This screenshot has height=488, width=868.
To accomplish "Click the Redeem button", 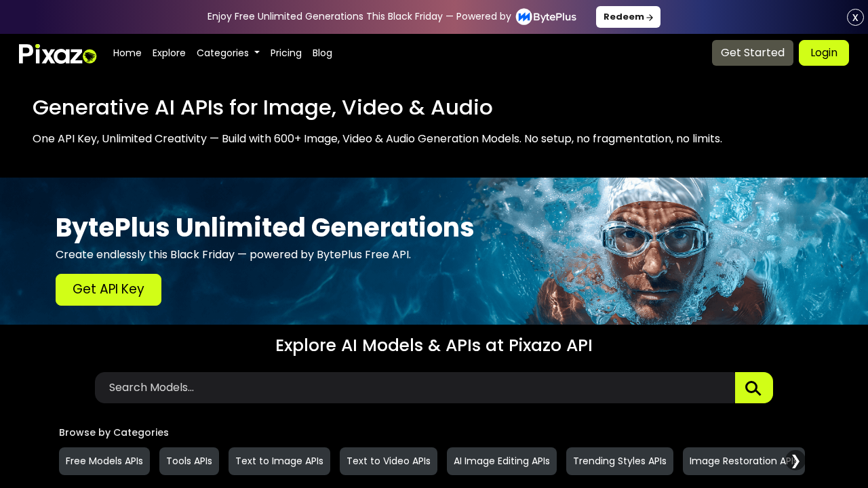I will tap(628, 16).
